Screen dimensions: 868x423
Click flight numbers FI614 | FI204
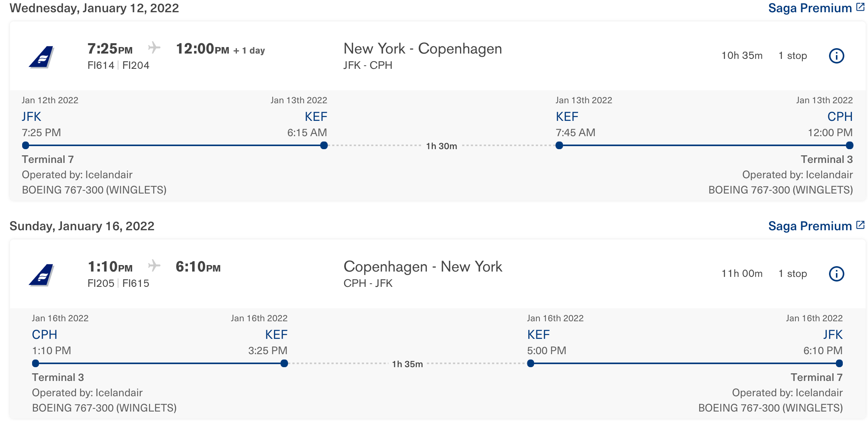click(x=118, y=65)
